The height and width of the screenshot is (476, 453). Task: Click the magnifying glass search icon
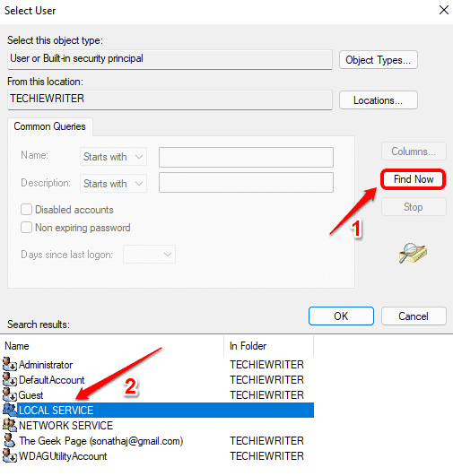tap(413, 253)
